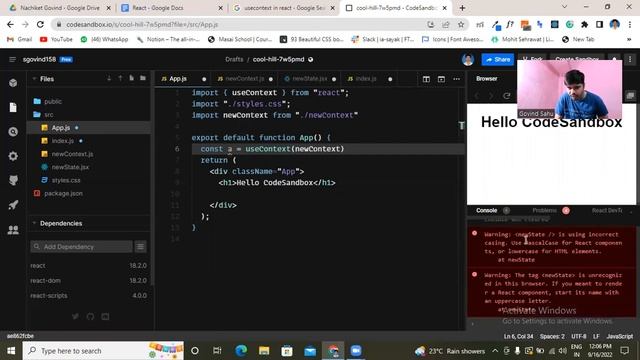The height and width of the screenshot is (360, 640).
Task: Open new Chrome tab plus button
Action: tap(462, 8)
